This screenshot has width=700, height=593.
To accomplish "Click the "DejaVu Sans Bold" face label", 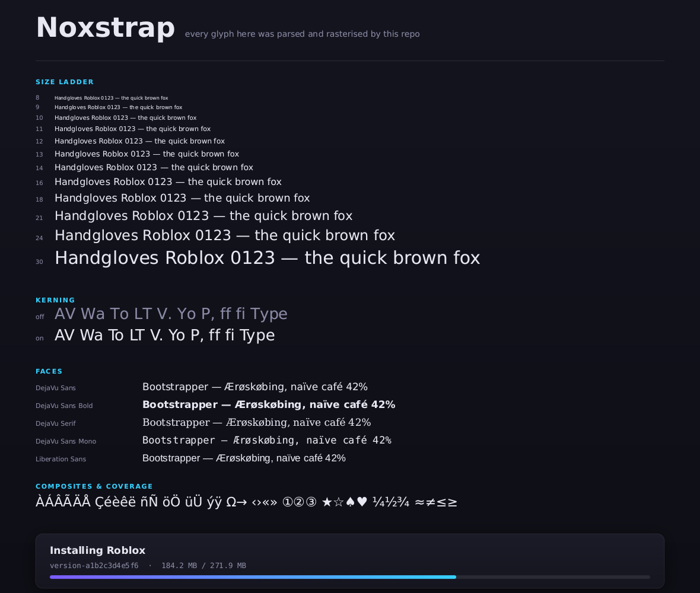I will point(64,406).
